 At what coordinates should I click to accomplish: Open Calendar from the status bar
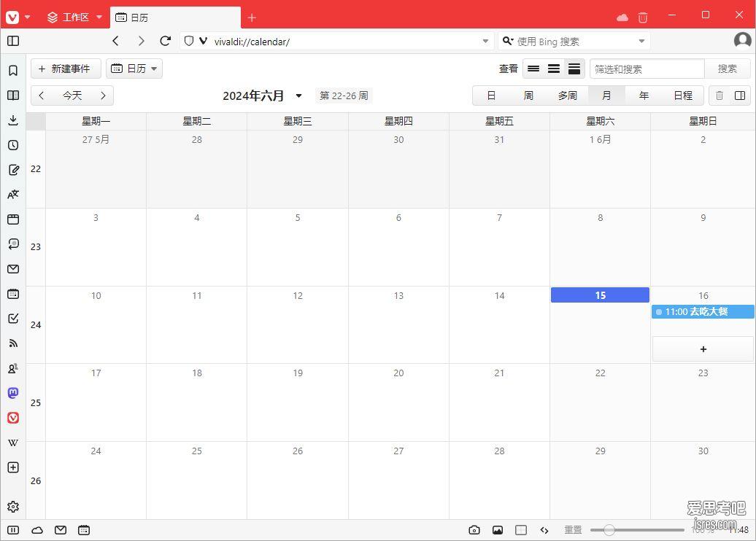click(x=84, y=530)
